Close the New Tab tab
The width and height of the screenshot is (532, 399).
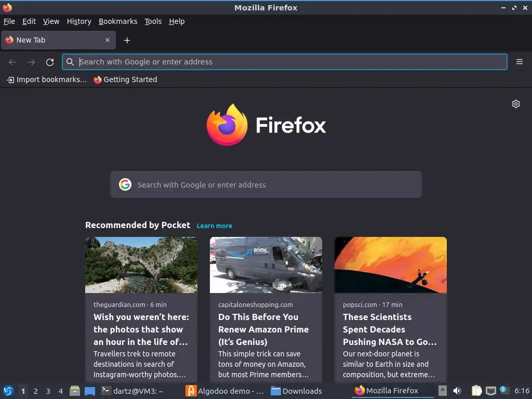[108, 40]
